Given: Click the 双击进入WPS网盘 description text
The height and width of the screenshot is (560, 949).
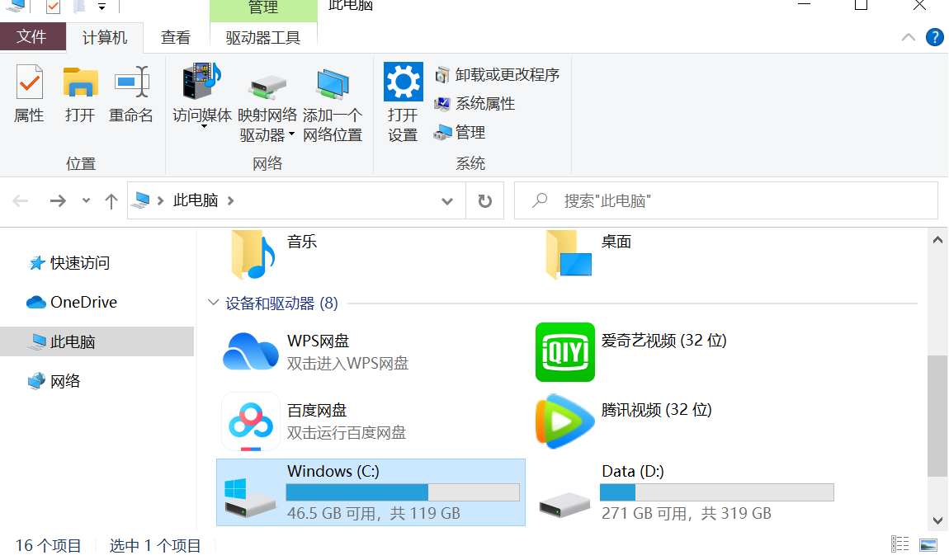Looking at the screenshot, I should [347, 364].
